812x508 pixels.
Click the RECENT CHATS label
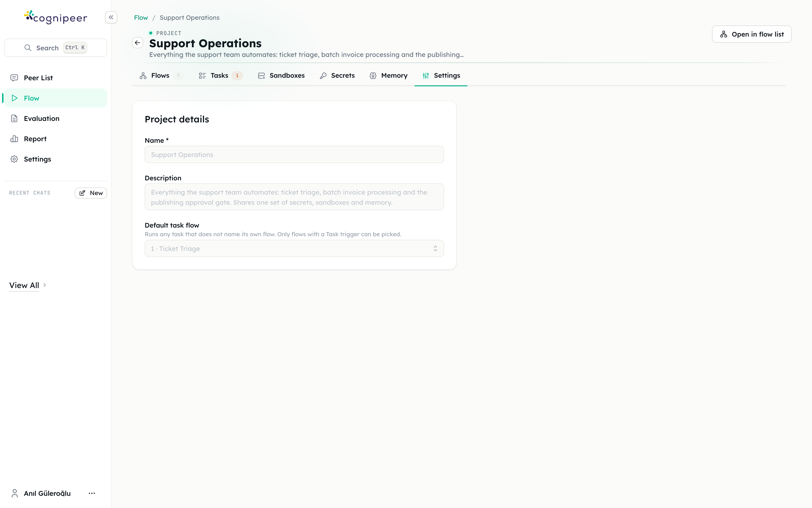pos(29,193)
